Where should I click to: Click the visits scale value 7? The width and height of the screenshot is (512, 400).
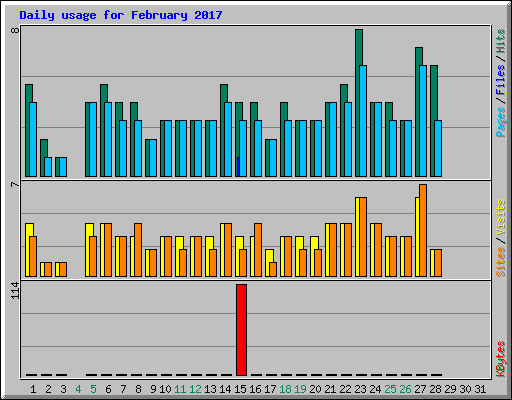click(x=15, y=184)
